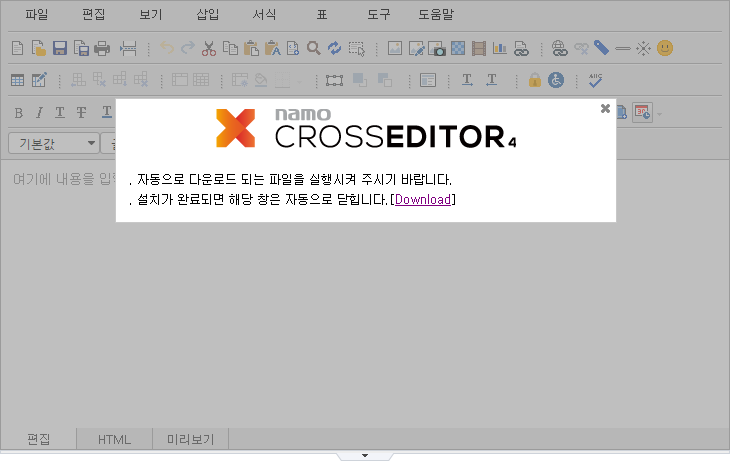730x461 pixels.
Task: Insert a file link document-chain icon
Action: coord(521,48)
